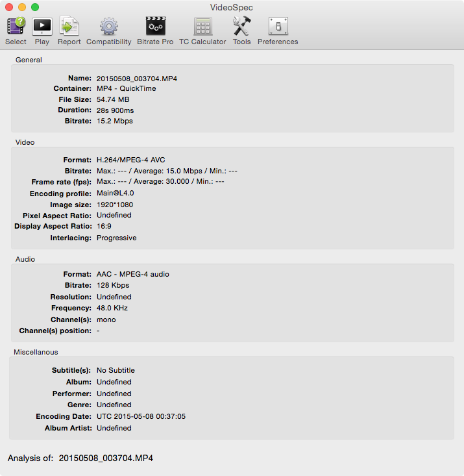The image size is (464, 476).
Task: Click video format H.264/MPEG-4 AVC
Action: (131, 160)
